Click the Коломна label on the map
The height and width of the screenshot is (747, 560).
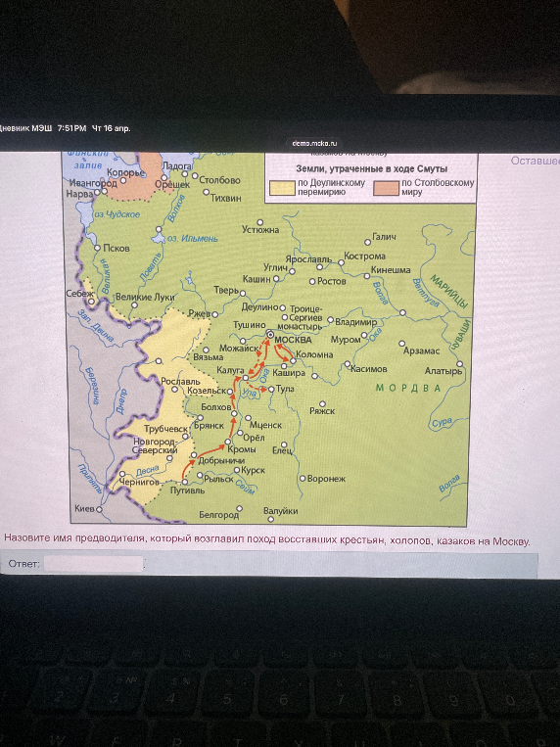click(314, 354)
